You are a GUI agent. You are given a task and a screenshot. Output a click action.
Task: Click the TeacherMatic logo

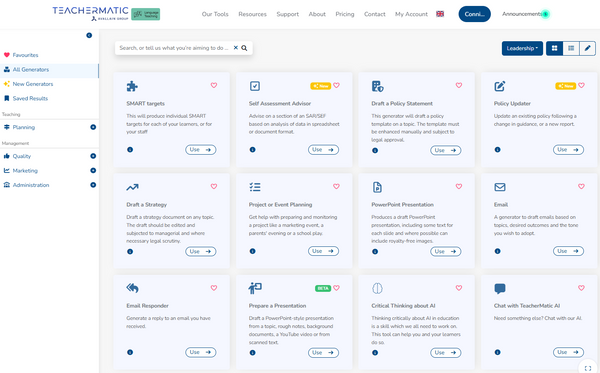(x=91, y=13)
